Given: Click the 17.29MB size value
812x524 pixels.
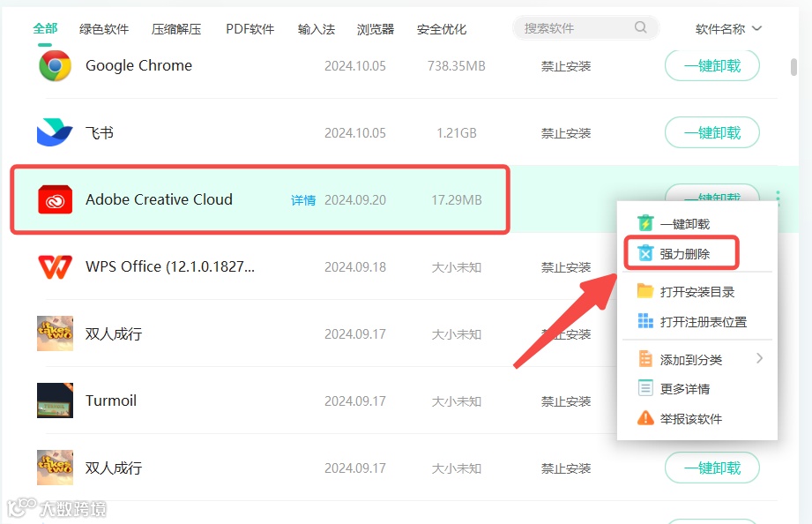Looking at the screenshot, I should [456, 200].
